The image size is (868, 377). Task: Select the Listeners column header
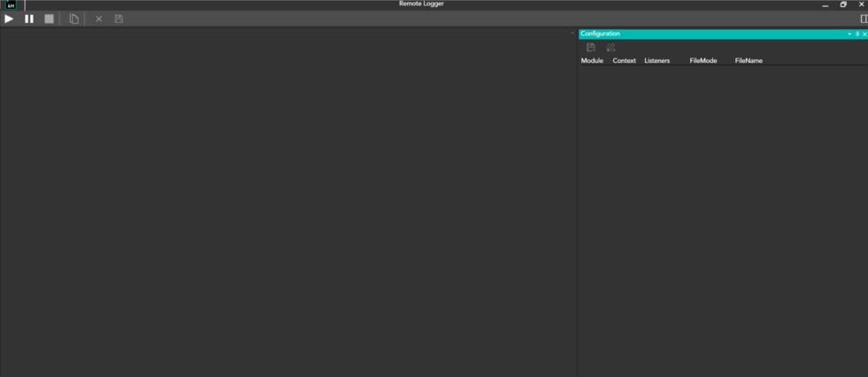[657, 61]
